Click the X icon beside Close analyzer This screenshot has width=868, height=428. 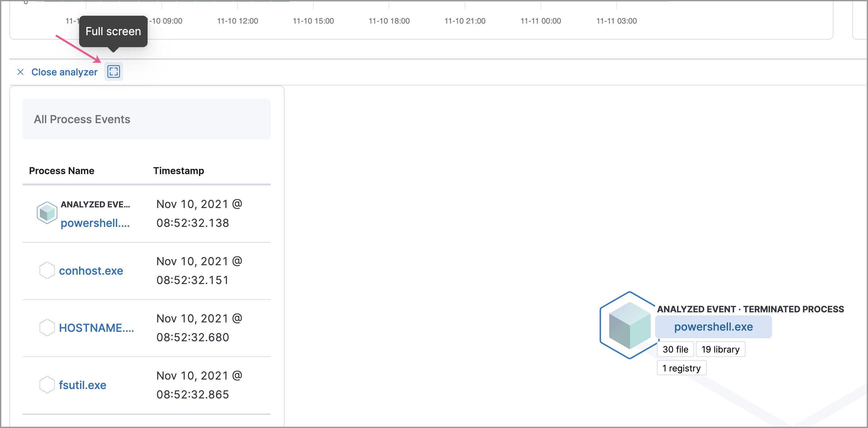pos(20,72)
